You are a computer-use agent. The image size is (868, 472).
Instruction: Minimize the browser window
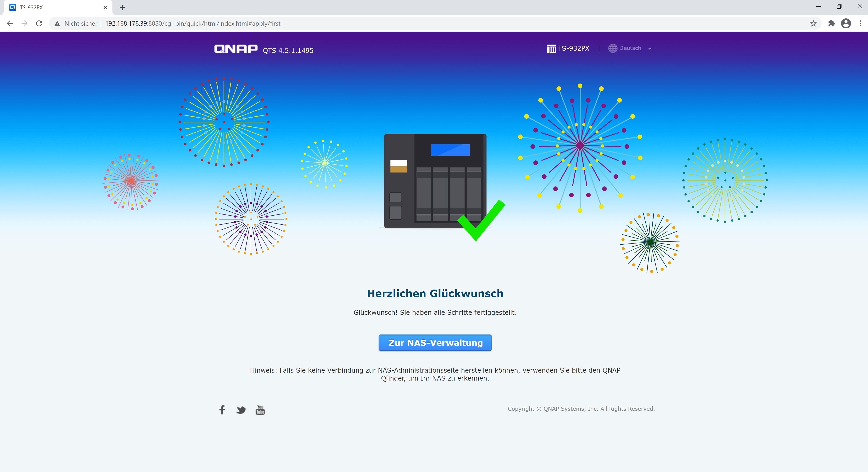818,6
